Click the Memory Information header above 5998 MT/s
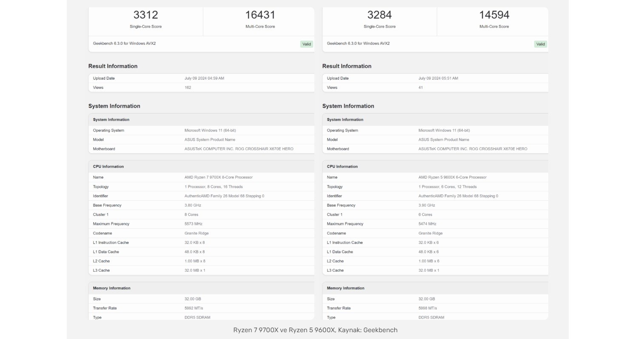 click(x=346, y=288)
